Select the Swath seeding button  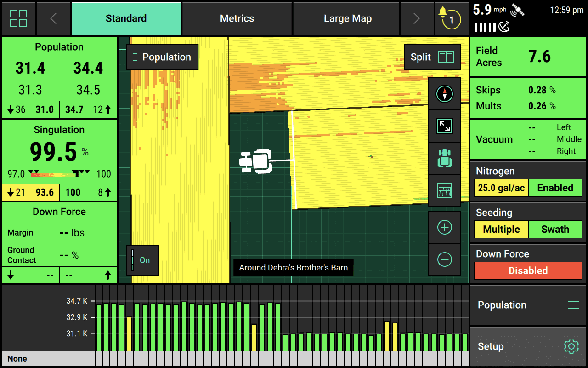pos(555,230)
